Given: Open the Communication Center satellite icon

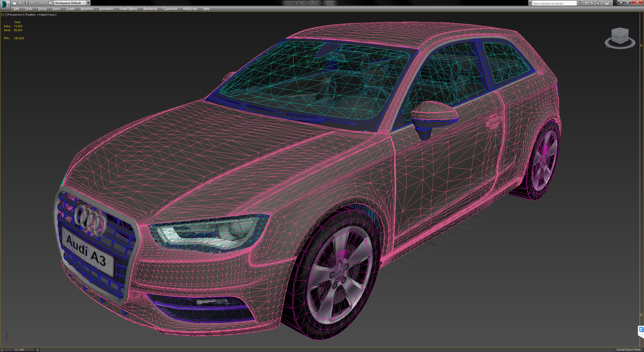Looking at the screenshot, I should (592, 3).
